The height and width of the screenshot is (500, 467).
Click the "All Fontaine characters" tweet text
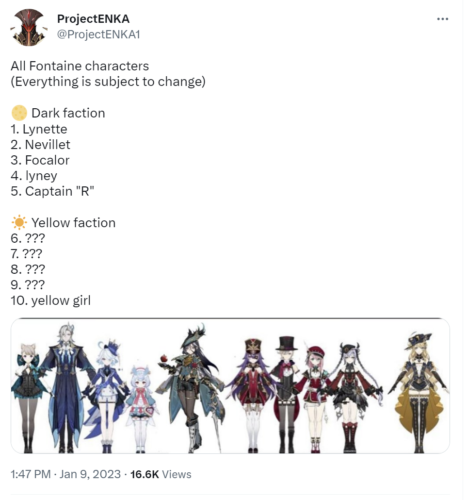pos(80,66)
